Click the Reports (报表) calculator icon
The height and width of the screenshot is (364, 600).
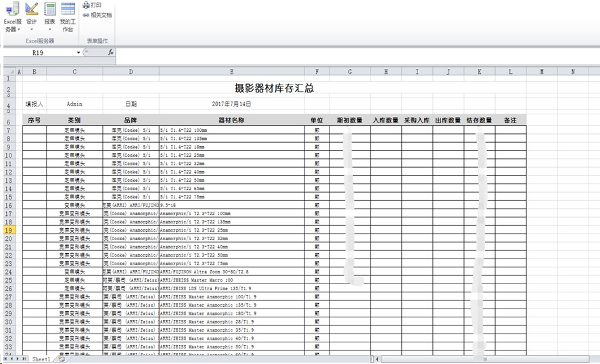tap(50, 9)
